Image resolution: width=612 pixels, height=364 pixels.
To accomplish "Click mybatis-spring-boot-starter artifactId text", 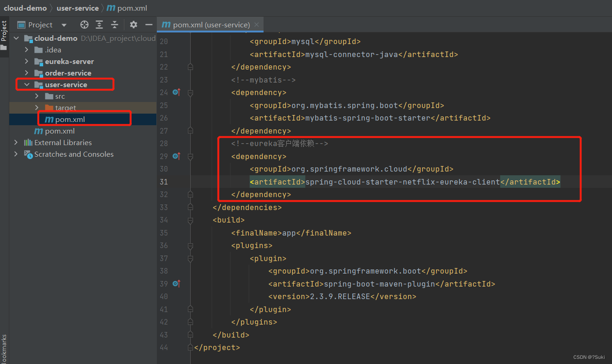I will click(368, 118).
